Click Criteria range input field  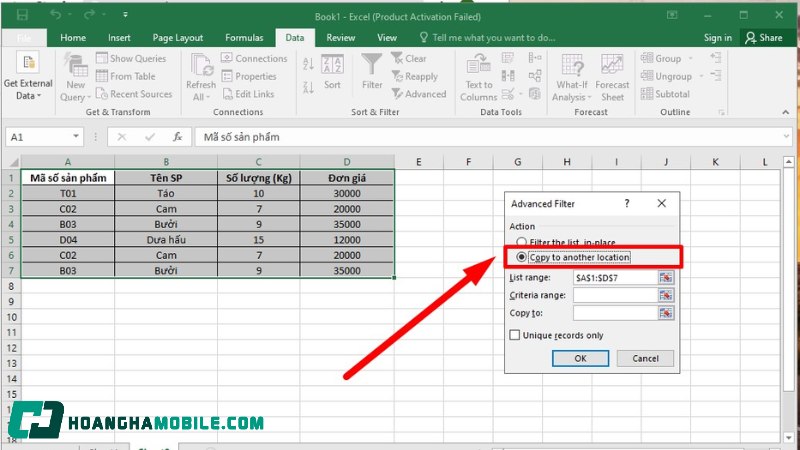(x=615, y=295)
